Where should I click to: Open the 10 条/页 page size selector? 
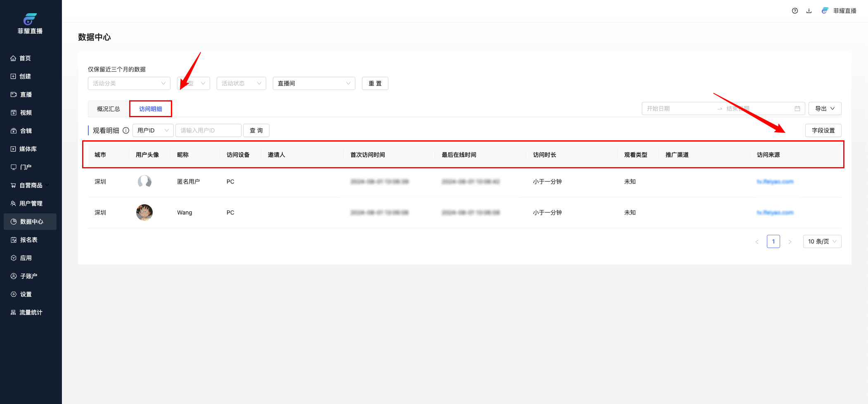pyautogui.click(x=822, y=241)
